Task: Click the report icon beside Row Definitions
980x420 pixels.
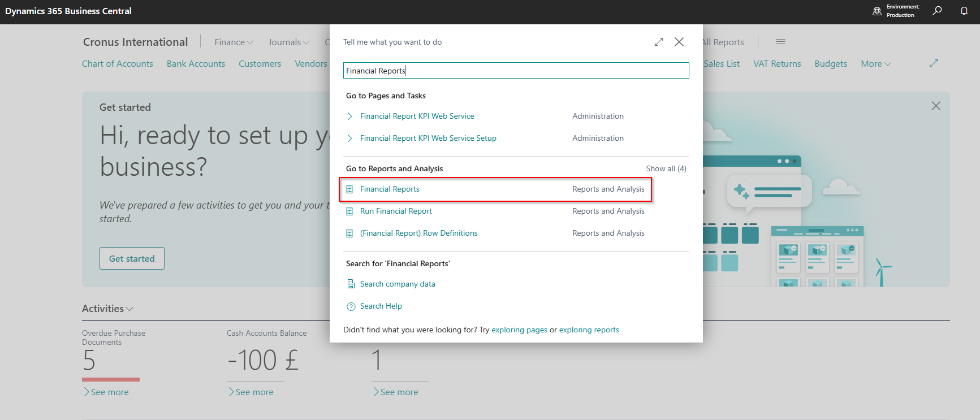Action: click(x=349, y=233)
